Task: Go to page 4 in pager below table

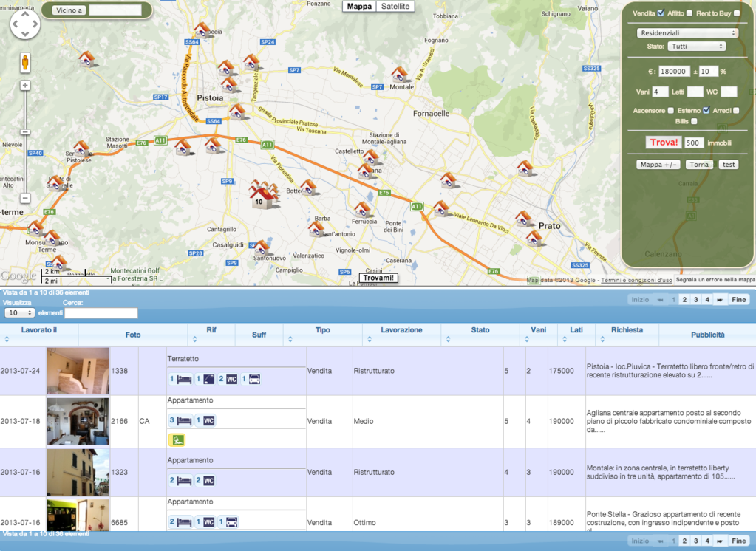Action: [707, 541]
